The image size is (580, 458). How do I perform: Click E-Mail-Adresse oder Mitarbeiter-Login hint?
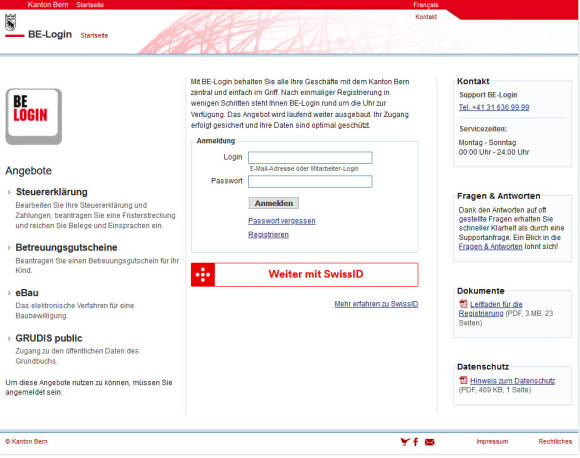(x=304, y=169)
